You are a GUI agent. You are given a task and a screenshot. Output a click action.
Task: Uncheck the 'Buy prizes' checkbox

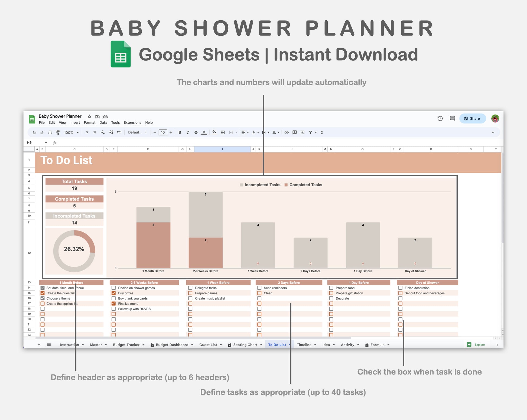[x=114, y=293]
